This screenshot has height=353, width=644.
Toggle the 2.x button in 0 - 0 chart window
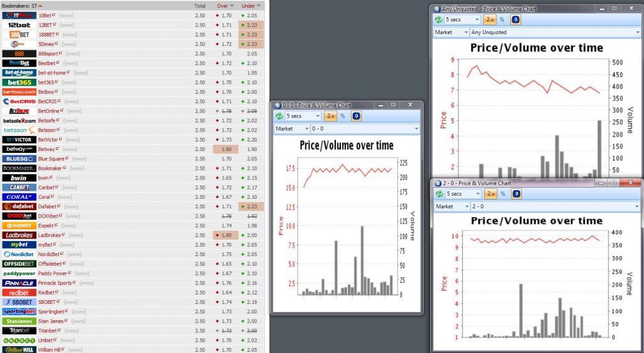pyautogui.click(x=330, y=116)
